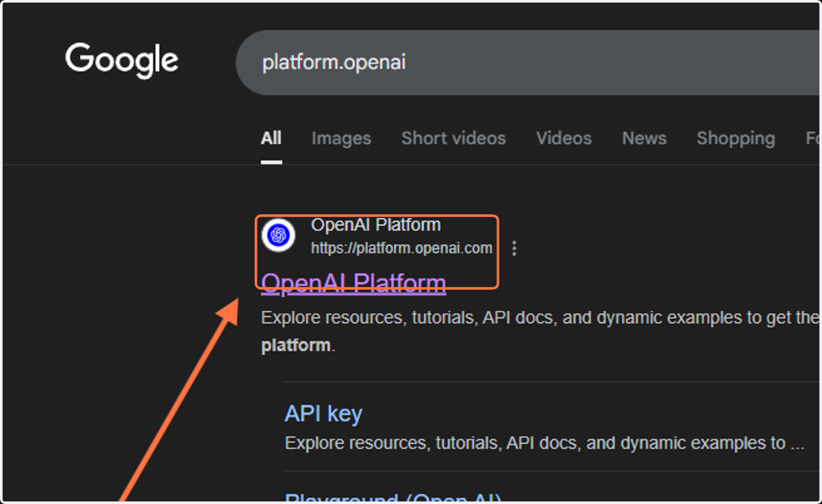Select the All results tab

tap(271, 138)
